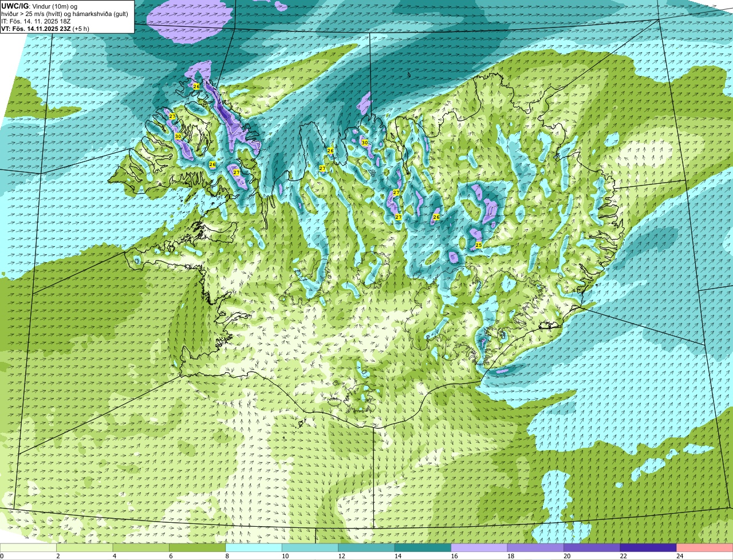Viewport: 733px width, 560px height.
Task: Select the 2–4 m/s light lime swatch
Action: 85,547
